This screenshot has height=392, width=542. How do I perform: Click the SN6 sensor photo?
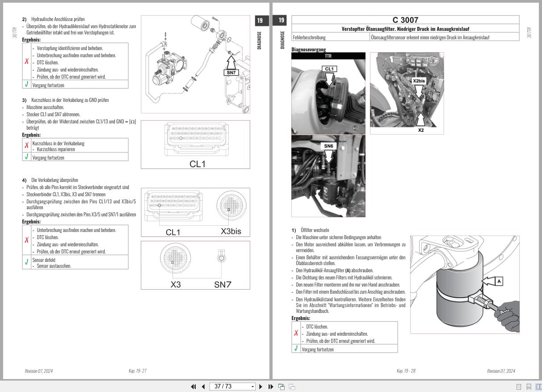[328, 176]
